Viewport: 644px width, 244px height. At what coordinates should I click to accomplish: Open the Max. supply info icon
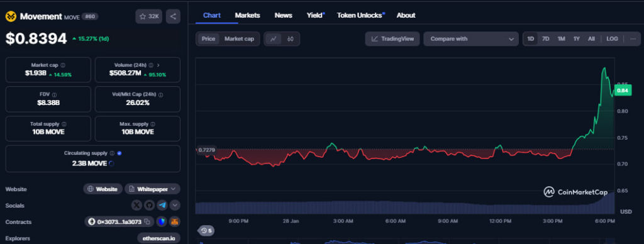click(153, 124)
